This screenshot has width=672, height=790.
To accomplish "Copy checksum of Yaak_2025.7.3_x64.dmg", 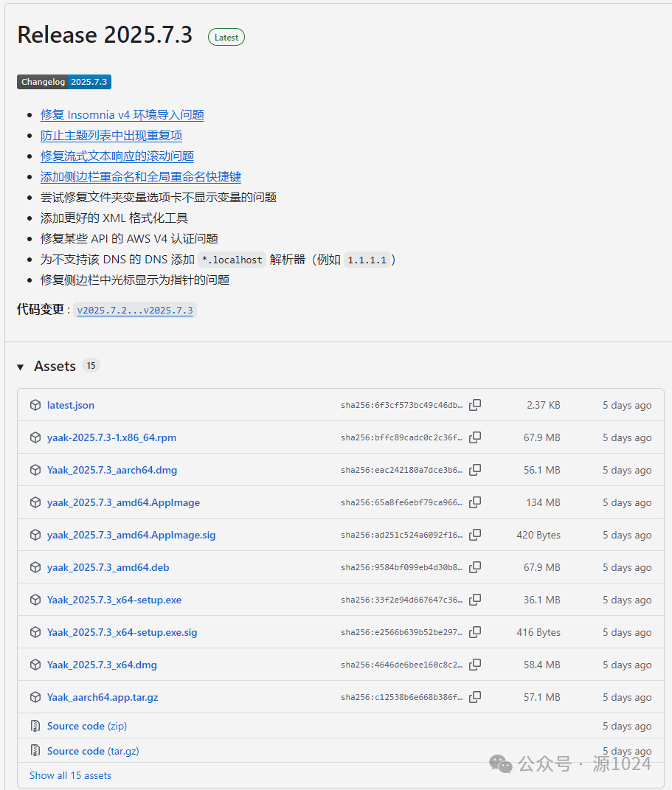I will coord(475,665).
